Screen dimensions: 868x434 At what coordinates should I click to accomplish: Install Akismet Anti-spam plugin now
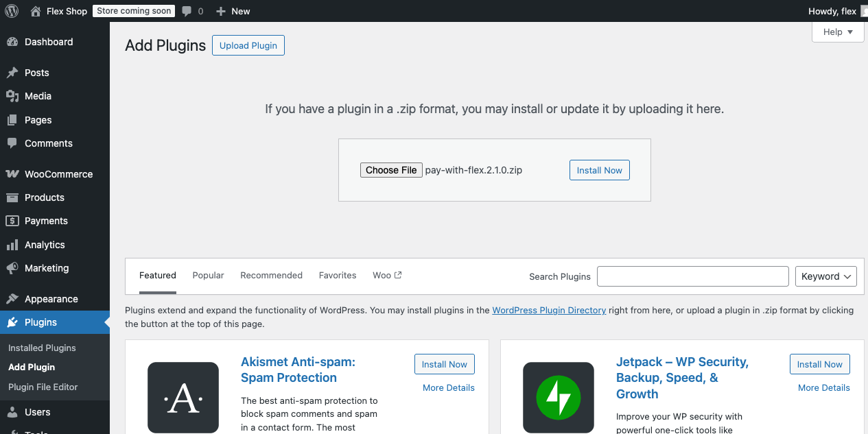(445, 364)
